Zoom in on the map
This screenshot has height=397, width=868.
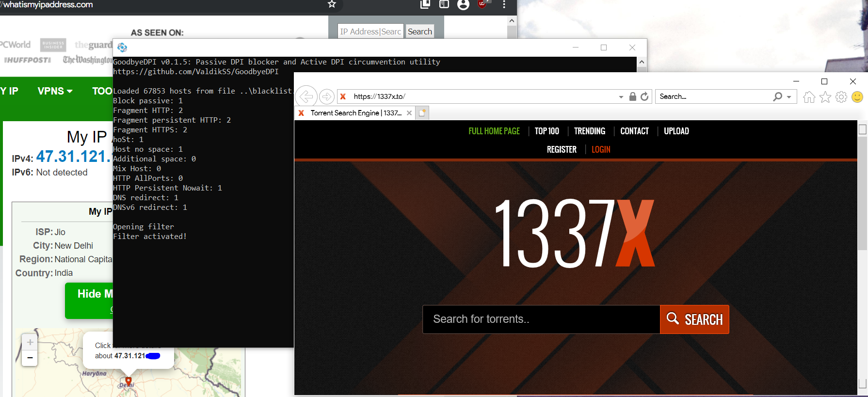(30, 342)
